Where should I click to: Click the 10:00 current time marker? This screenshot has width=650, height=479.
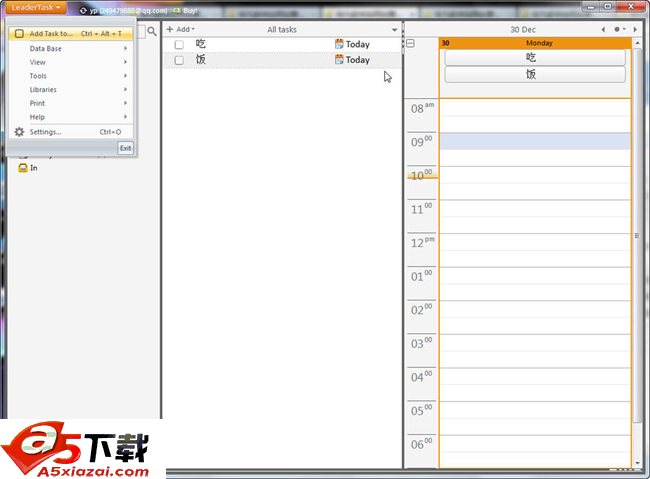point(422,175)
